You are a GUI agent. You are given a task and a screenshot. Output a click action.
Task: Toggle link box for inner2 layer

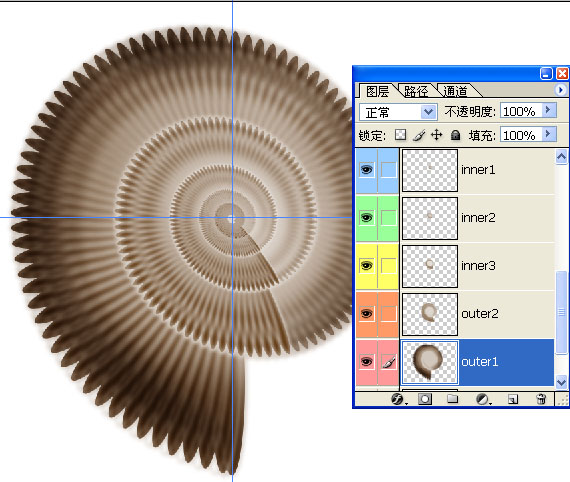pyautogui.click(x=388, y=218)
